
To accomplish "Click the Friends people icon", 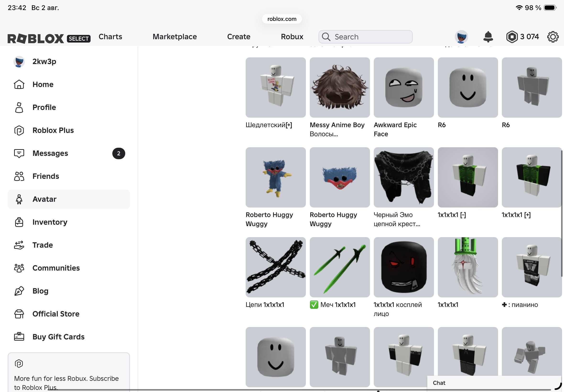I will click(19, 176).
